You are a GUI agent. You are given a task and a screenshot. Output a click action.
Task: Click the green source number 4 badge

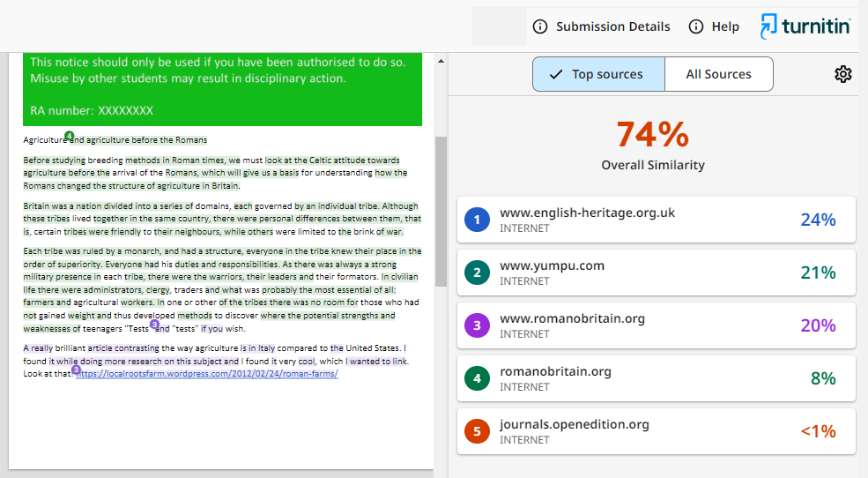(x=477, y=378)
